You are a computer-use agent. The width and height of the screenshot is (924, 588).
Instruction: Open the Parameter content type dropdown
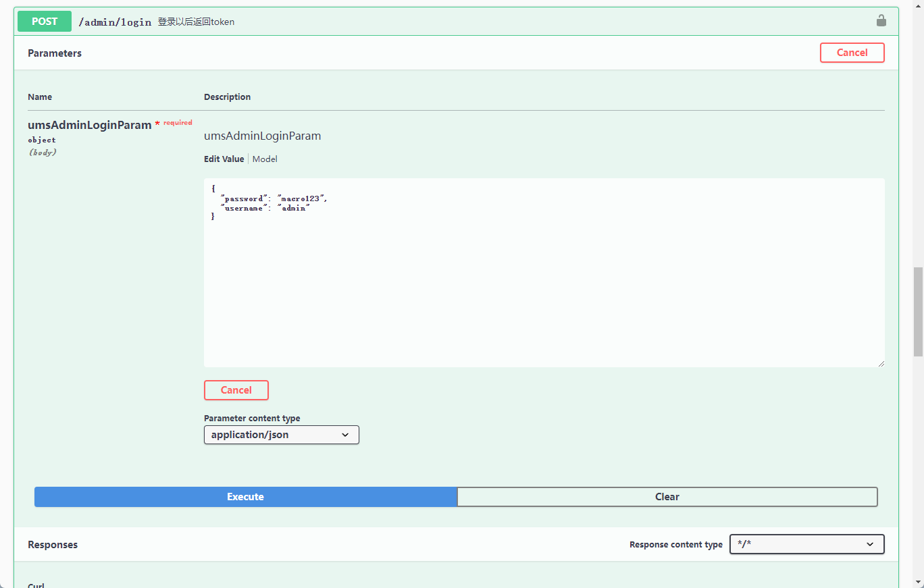282,435
